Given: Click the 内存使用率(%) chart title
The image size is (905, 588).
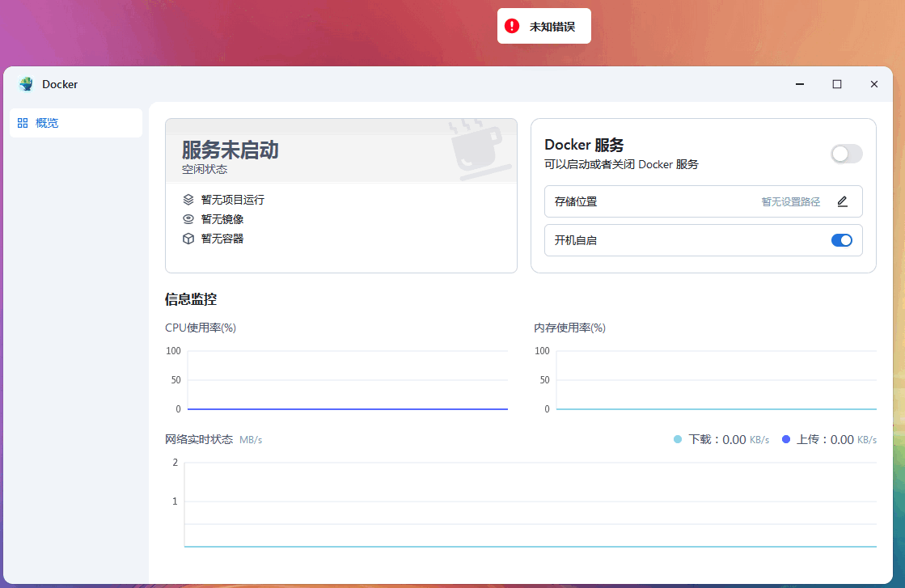Looking at the screenshot, I should click(x=569, y=328).
